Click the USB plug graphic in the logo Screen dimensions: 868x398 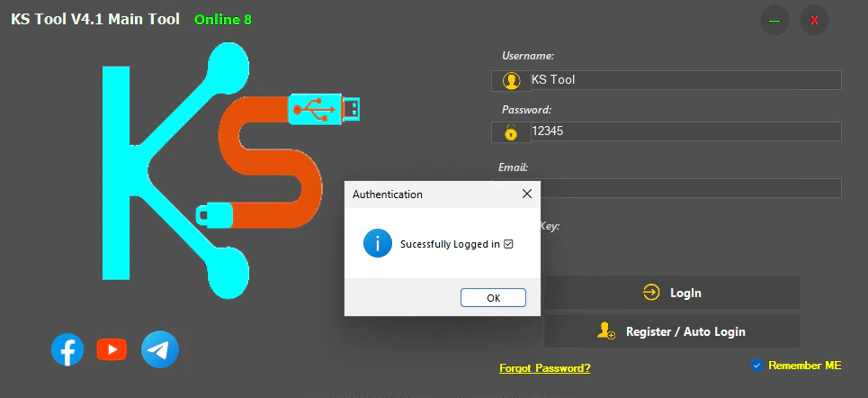[327, 109]
